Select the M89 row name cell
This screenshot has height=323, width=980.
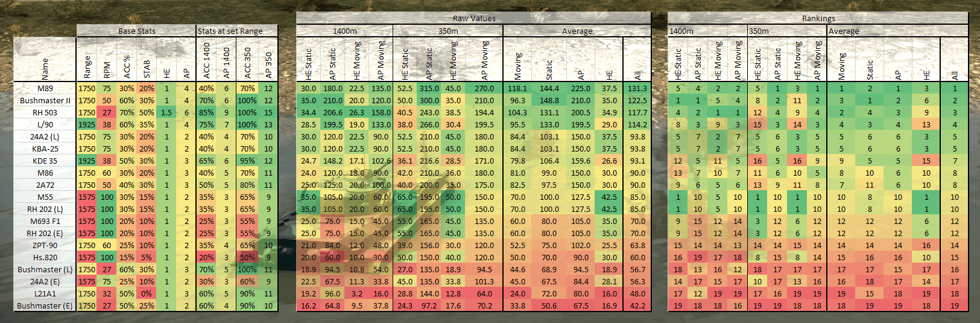click(45, 88)
